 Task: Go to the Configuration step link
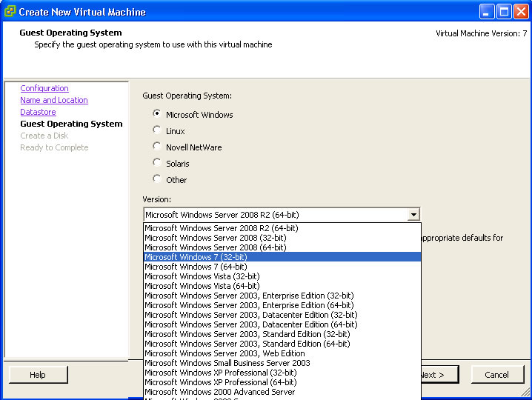point(44,88)
